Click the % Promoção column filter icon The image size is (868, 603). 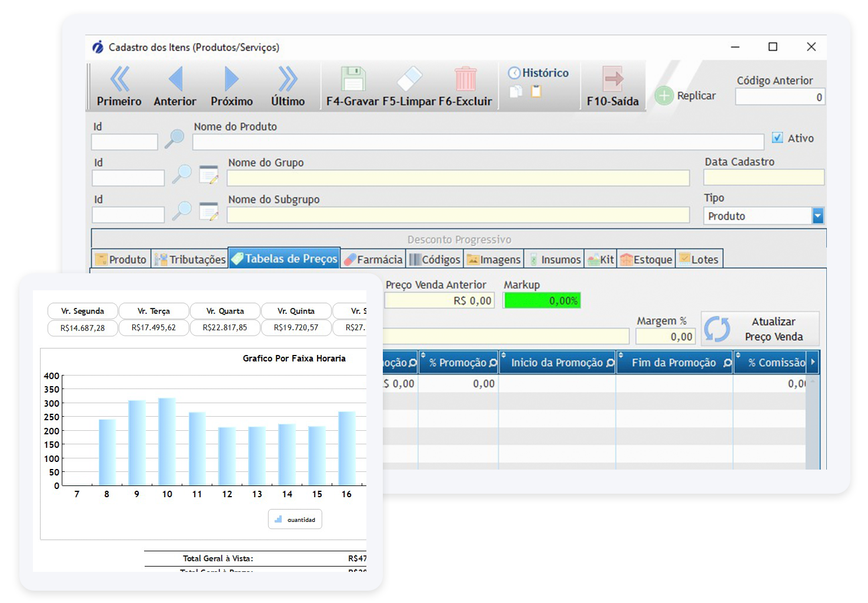pos(493,363)
